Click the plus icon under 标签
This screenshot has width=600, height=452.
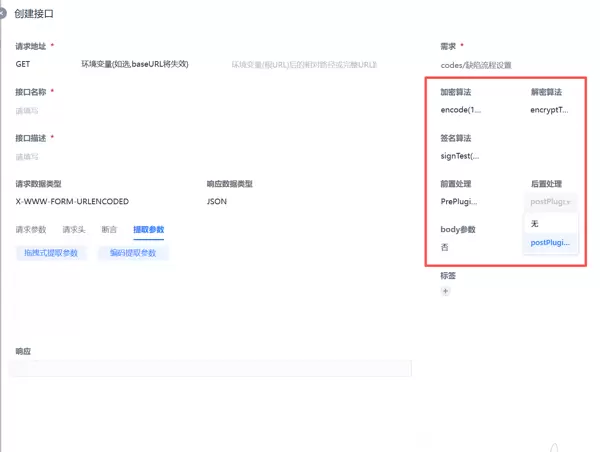coord(446,291)
